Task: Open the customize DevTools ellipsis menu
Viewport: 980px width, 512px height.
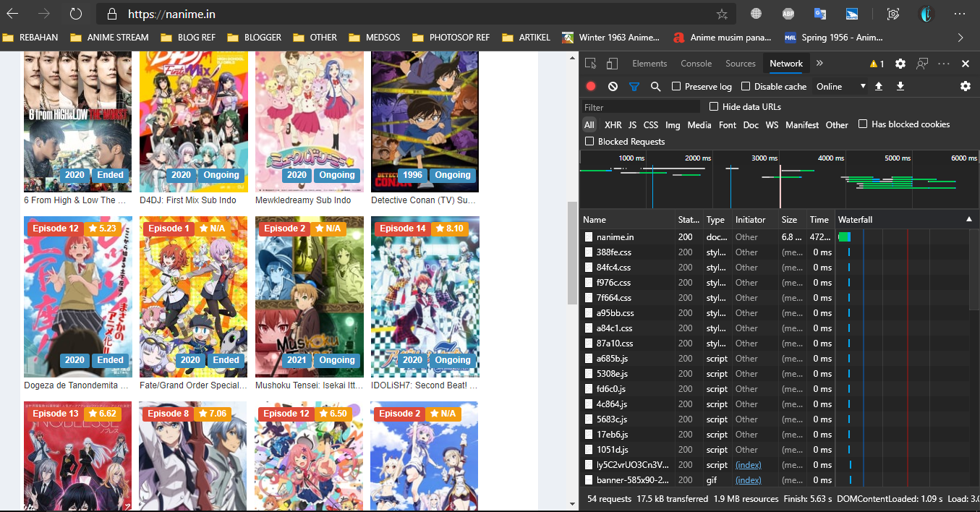Action: (x=944, y=64)
